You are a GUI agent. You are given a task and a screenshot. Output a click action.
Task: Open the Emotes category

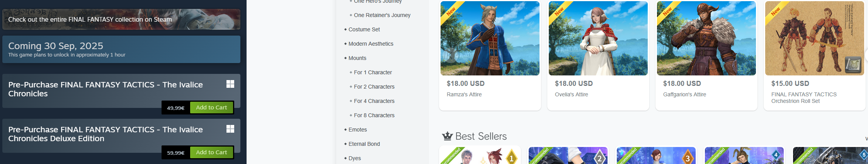point(357,130)
